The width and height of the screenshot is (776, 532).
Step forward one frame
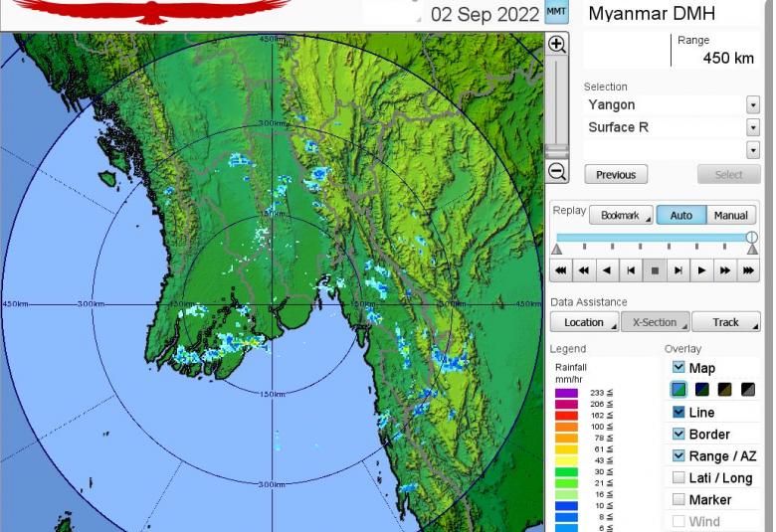[x=679, y=269]
